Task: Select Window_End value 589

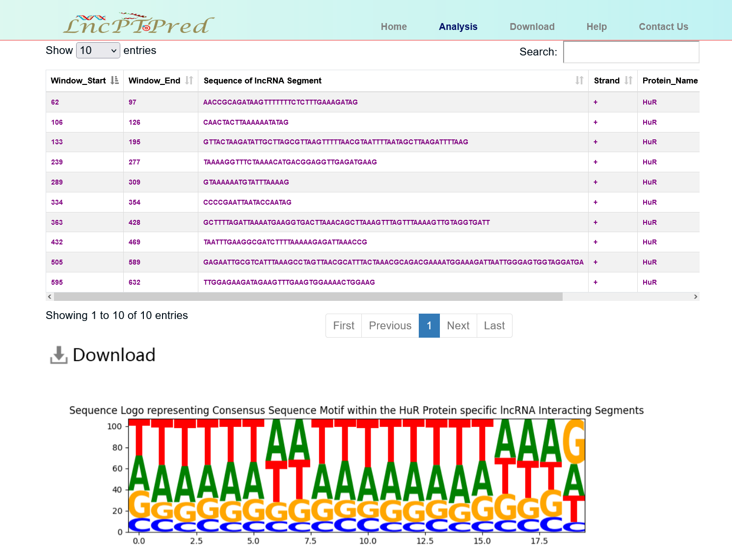Action: pyautogui.click(x=135, y=262)
